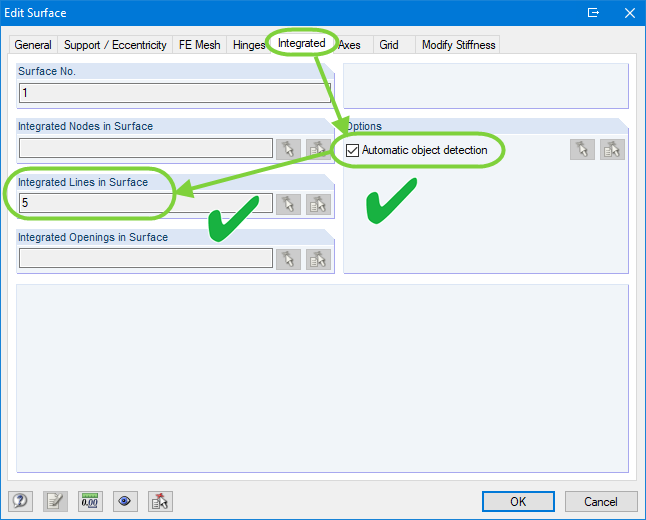Click the edit comment notepad icon

(x=55, y=501)
